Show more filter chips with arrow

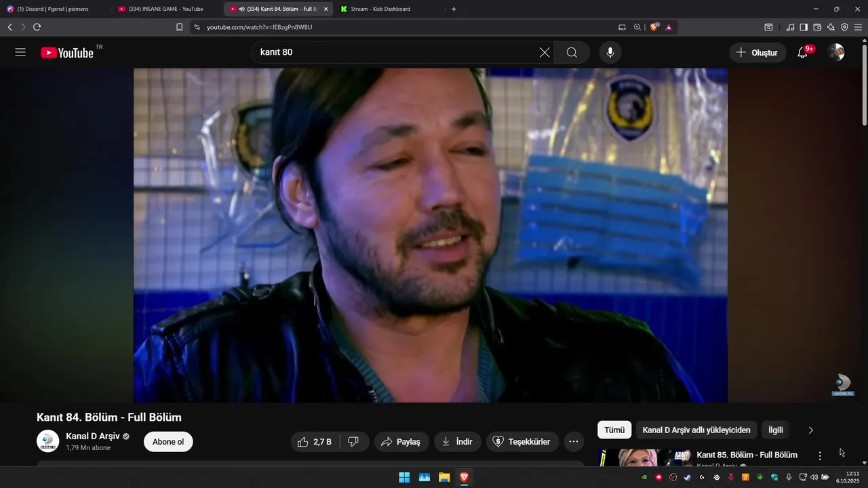tap(811, 430)
